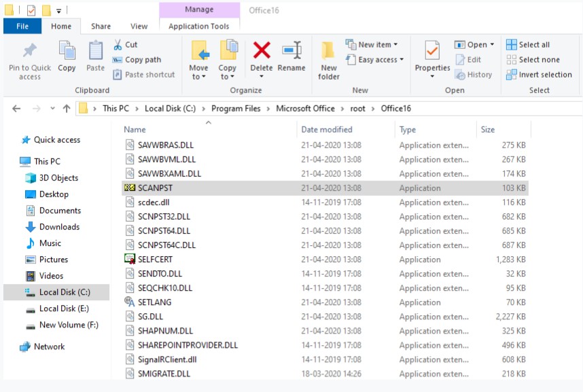Click the Cut scissors button
This screenshot has width=583, height=392.
pyautogui.click(x=125, y=45)
